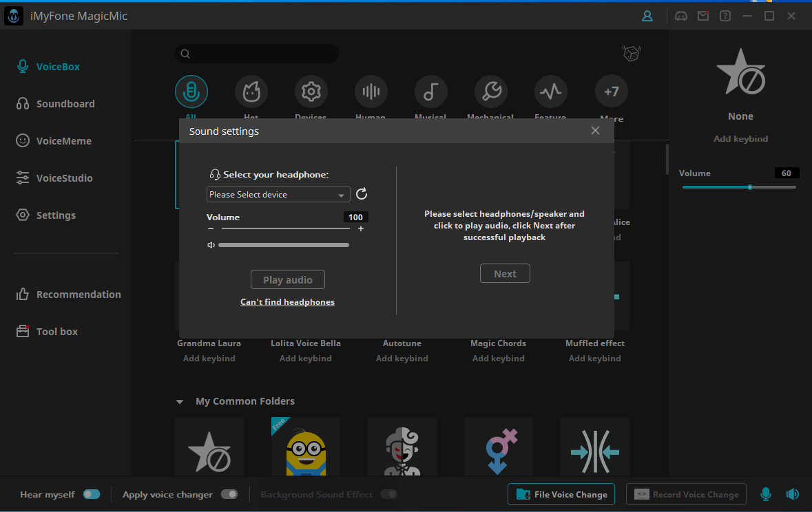
Task: Click the headphone volume value 100
Action: click(x=355, y=217)
